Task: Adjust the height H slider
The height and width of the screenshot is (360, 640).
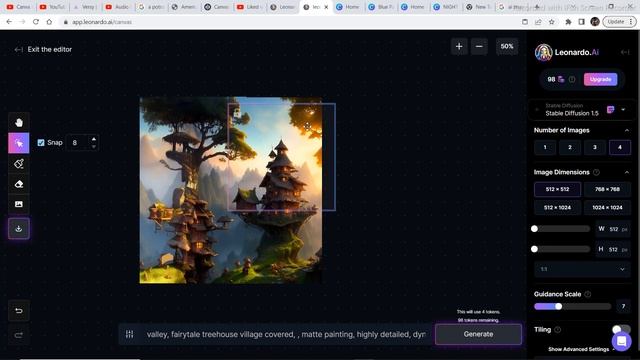Action: point(562,249)
